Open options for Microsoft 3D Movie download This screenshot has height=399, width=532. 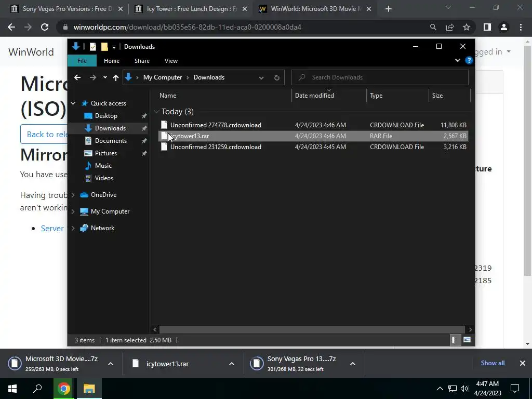tap(111, 364)
